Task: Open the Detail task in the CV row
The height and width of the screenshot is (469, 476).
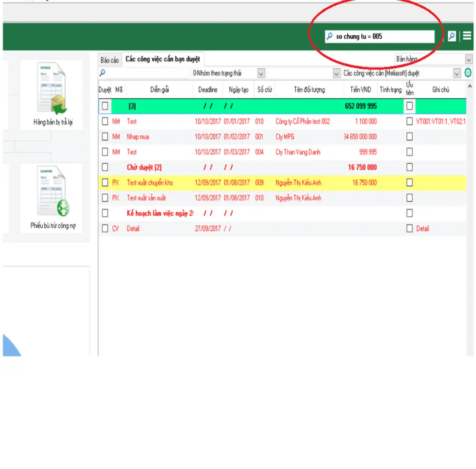Action: click(133, 228)
